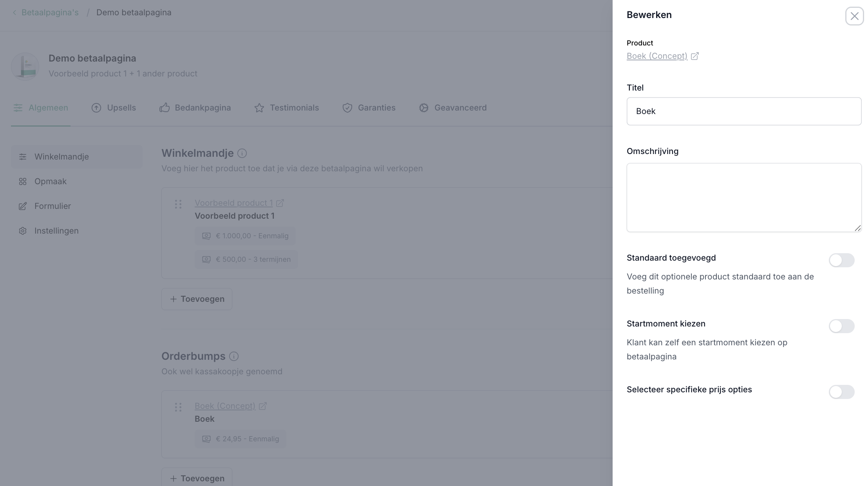Click the Demo betaalpagina product thumbnail
The image size is (868, 486).
coord(25,66)
